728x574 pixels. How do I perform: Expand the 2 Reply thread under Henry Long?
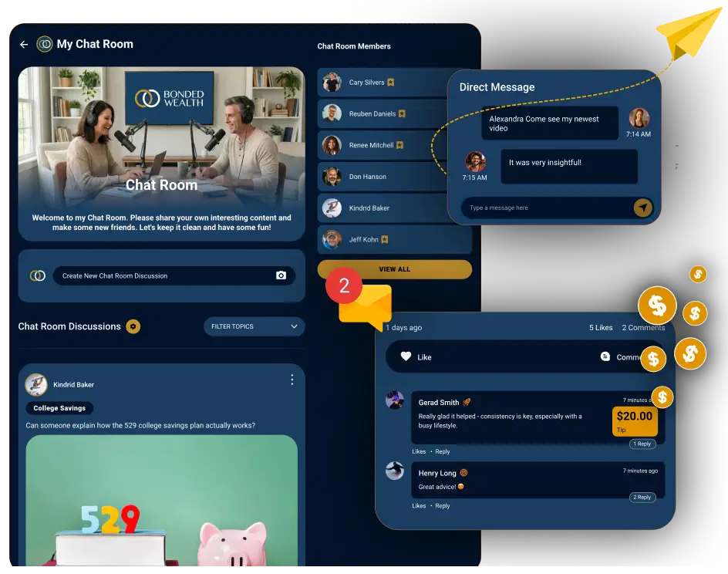(642, 498)
